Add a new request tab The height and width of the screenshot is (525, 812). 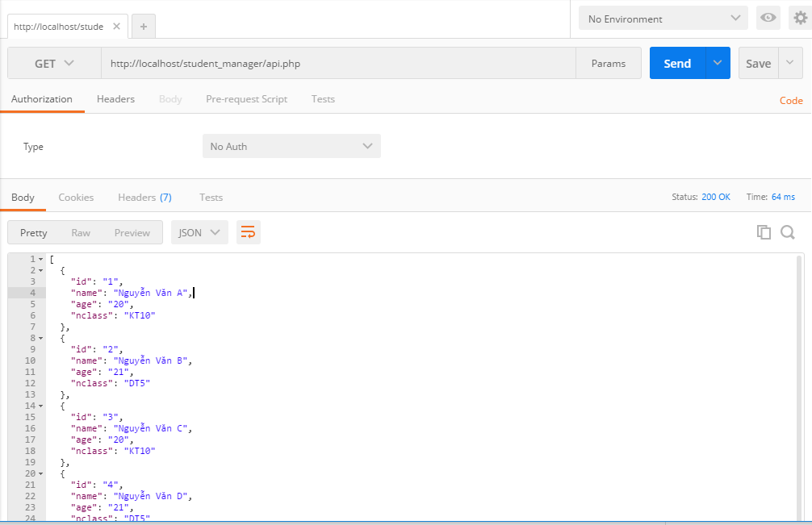pos(144,26)
